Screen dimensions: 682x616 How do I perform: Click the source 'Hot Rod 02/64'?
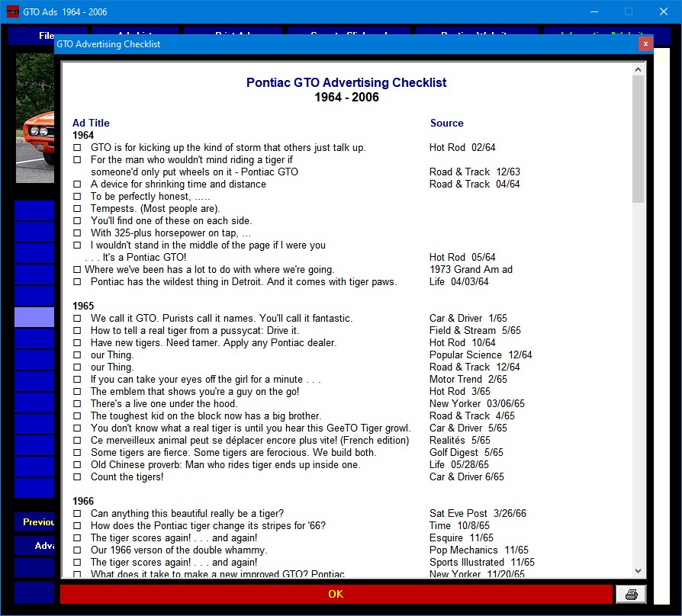tap(462, 148)
